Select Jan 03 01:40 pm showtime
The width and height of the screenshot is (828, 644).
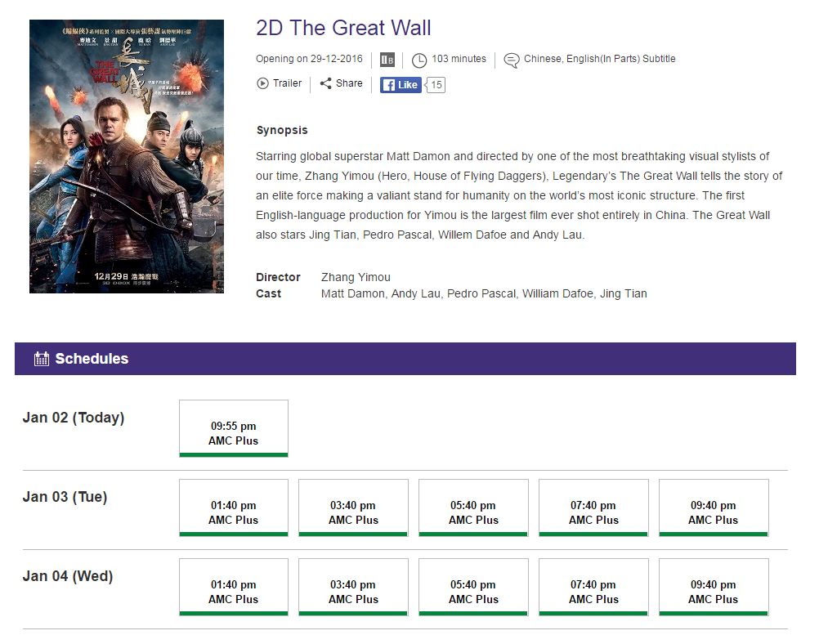tap(234, 508)
